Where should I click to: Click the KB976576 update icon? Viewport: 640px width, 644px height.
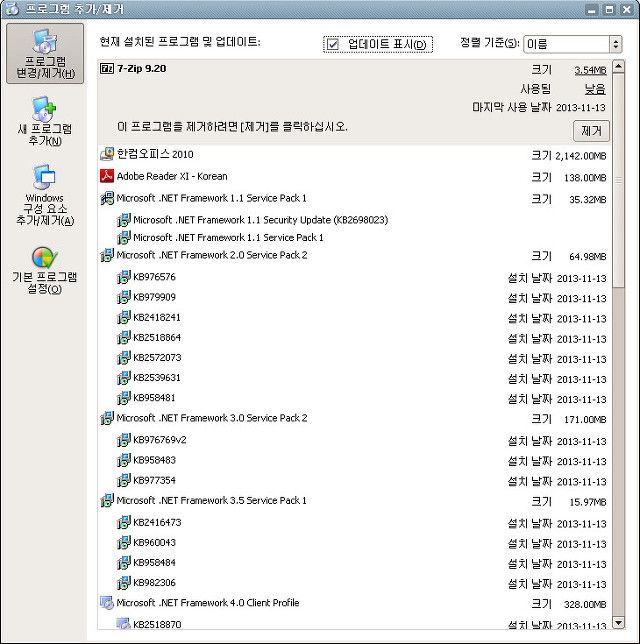(x=123, y=277)
